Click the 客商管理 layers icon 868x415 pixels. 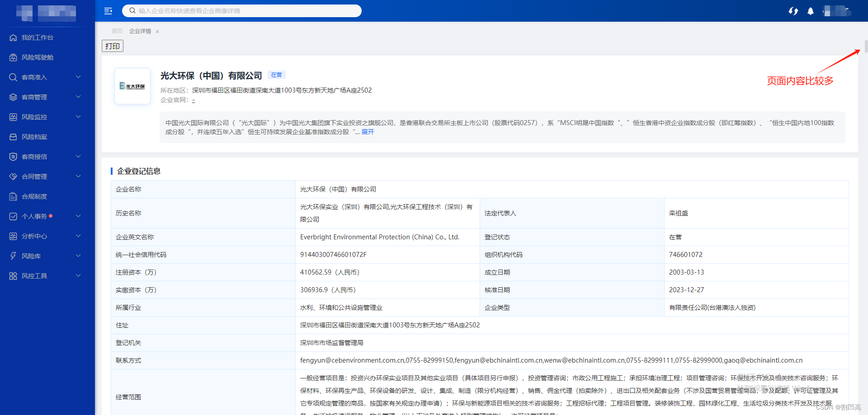click(x=13, y=97)
